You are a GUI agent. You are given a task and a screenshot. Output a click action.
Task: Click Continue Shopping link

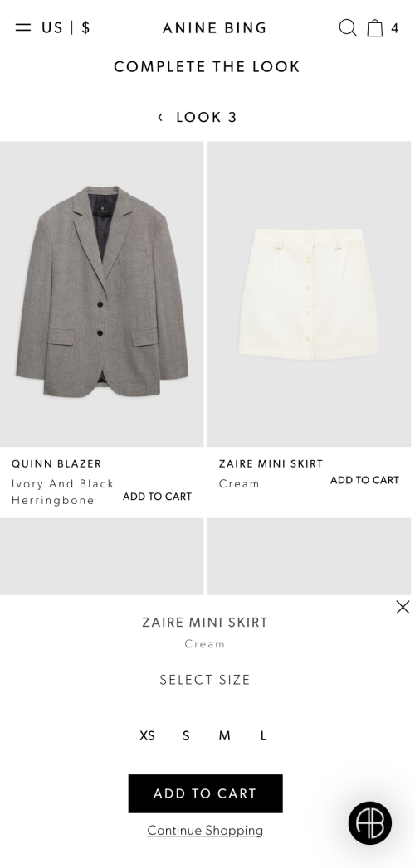[x=206, y=830]
